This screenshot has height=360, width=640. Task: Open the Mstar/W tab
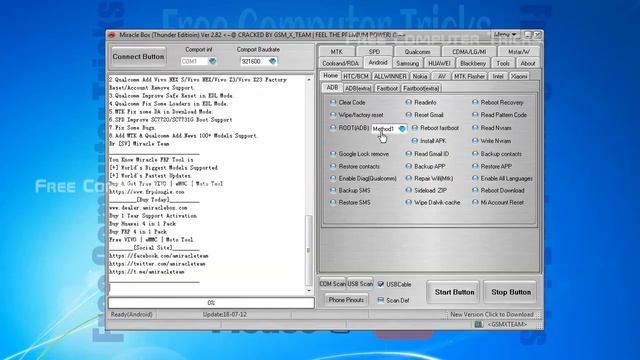(x=519, y=52)
